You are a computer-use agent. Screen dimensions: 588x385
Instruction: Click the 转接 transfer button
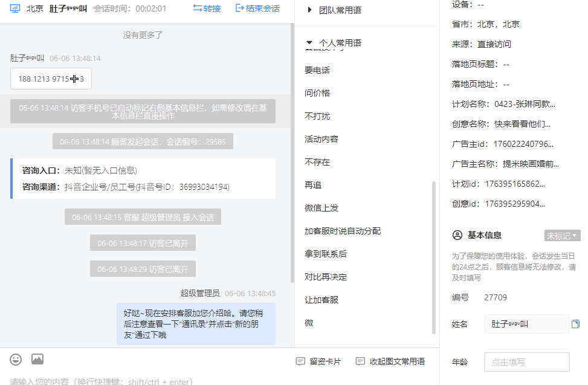pos(207,8)
